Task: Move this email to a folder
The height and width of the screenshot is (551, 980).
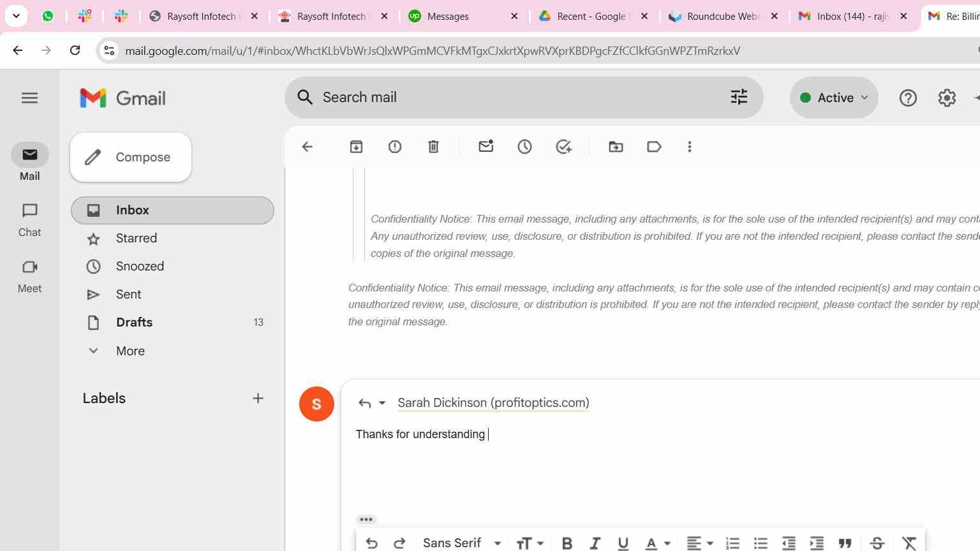Action: pyautogui.click(x=616, y=147)
